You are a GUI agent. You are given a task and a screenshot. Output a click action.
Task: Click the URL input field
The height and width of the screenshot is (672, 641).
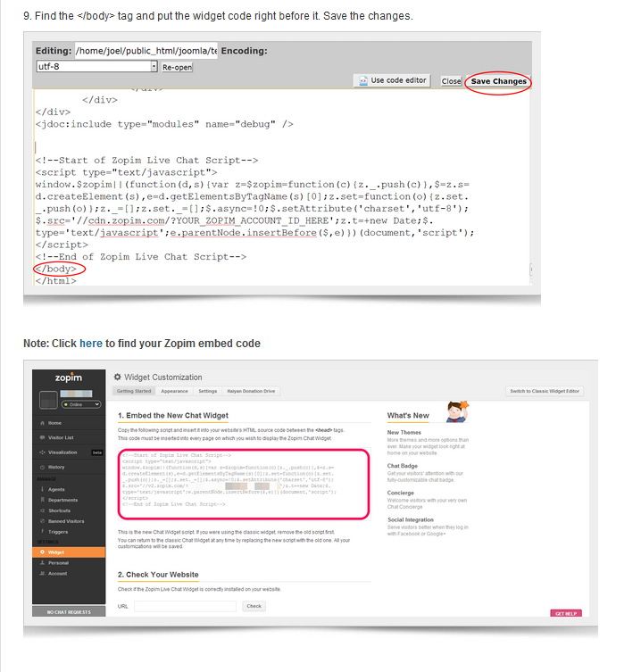[185, 606]
